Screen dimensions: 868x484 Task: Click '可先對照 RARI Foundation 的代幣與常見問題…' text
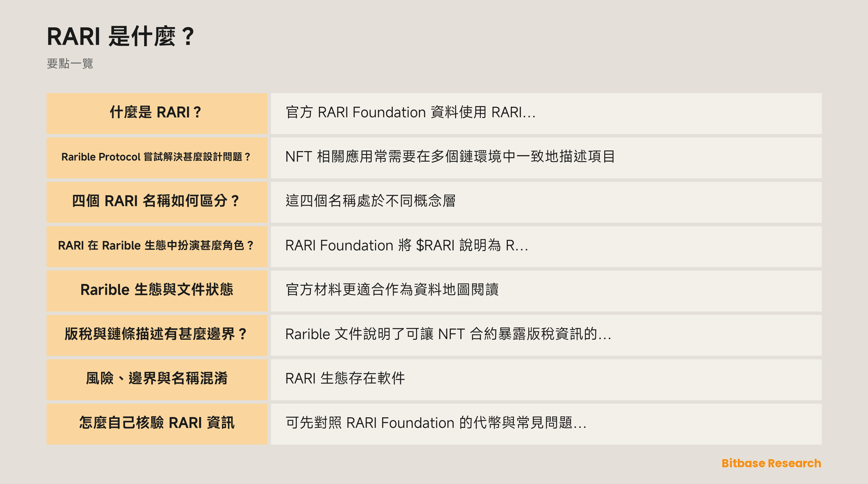436,423
